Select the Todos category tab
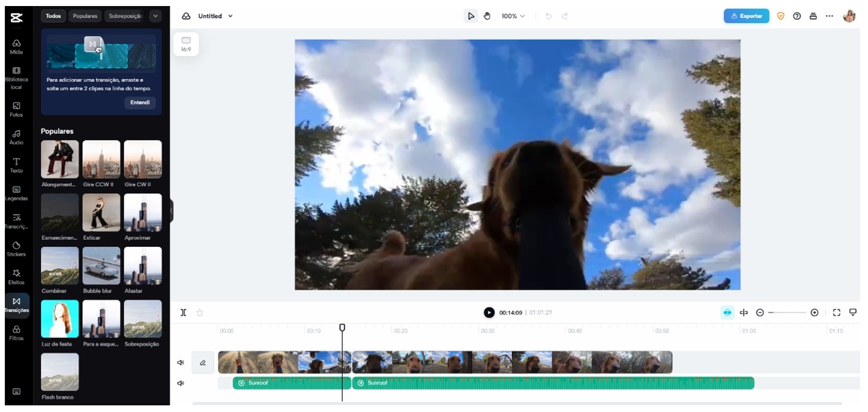Viewport: 868px width, 412px height. tap(54, 16)
